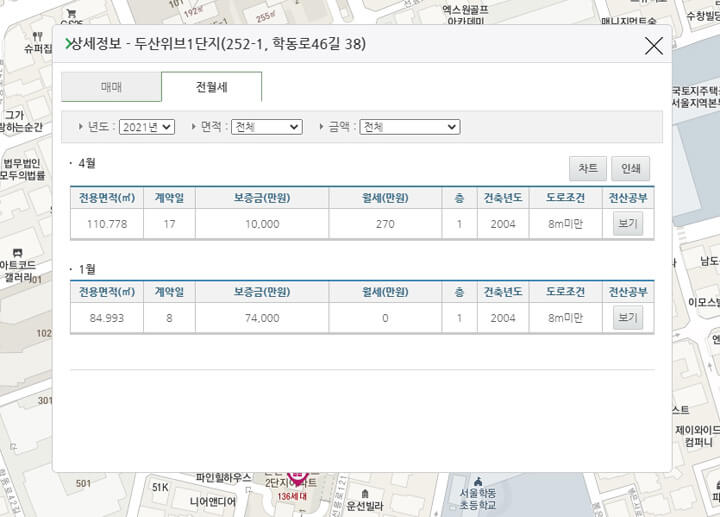Click the 4월 table 전용면적(㎡) header
720x517 pixels.
[107, 198]
